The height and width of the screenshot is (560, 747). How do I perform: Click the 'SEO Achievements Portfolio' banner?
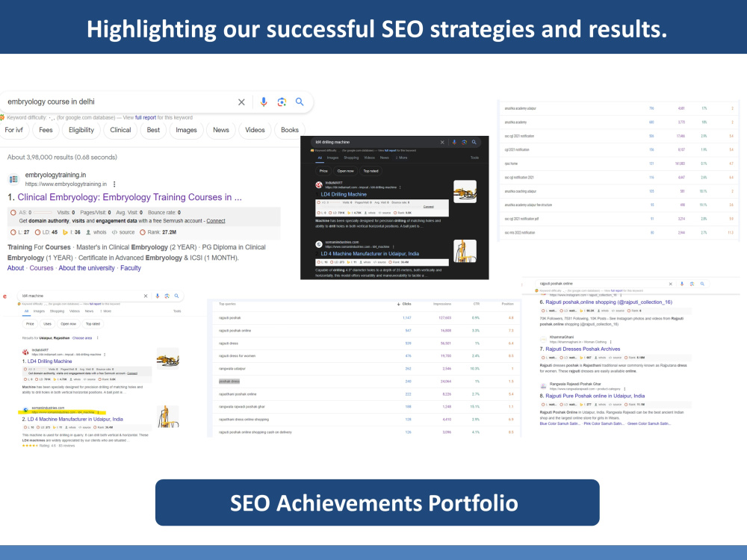[377, 503]
